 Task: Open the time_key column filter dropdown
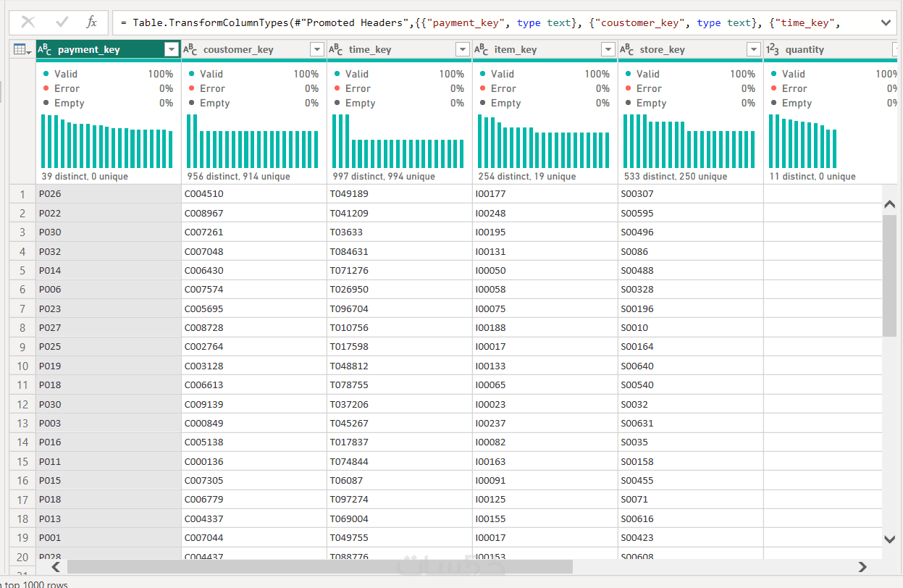coord(463,49)
